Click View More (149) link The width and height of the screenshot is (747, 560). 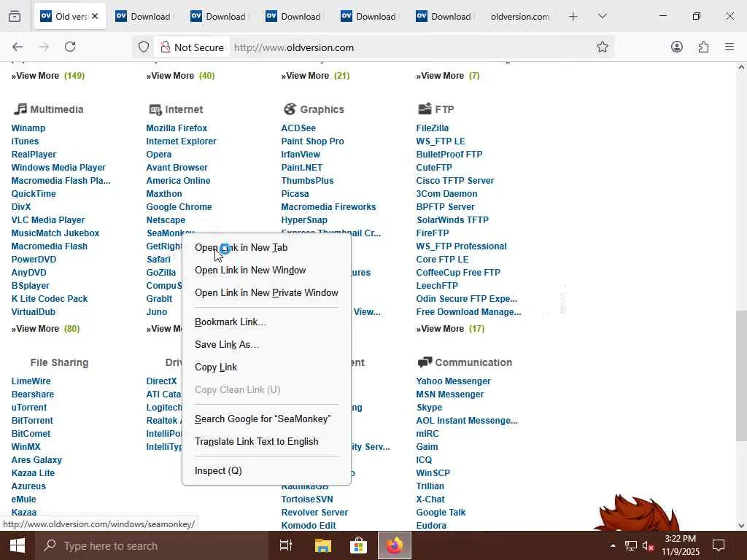[47, 76]
